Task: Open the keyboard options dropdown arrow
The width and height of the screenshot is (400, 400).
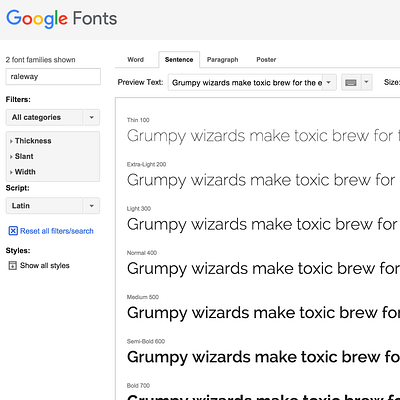Action: pos(366,82)
